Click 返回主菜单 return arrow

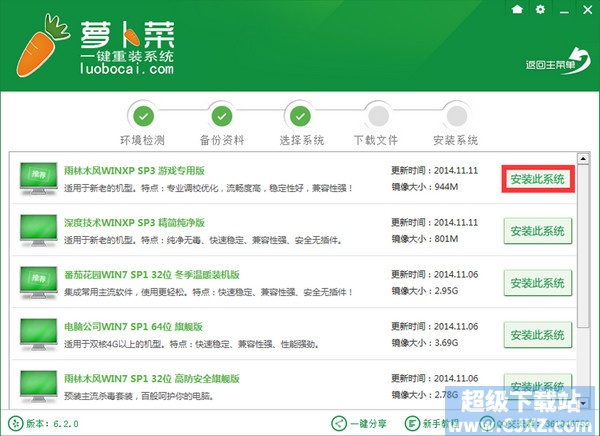point(558,62)
